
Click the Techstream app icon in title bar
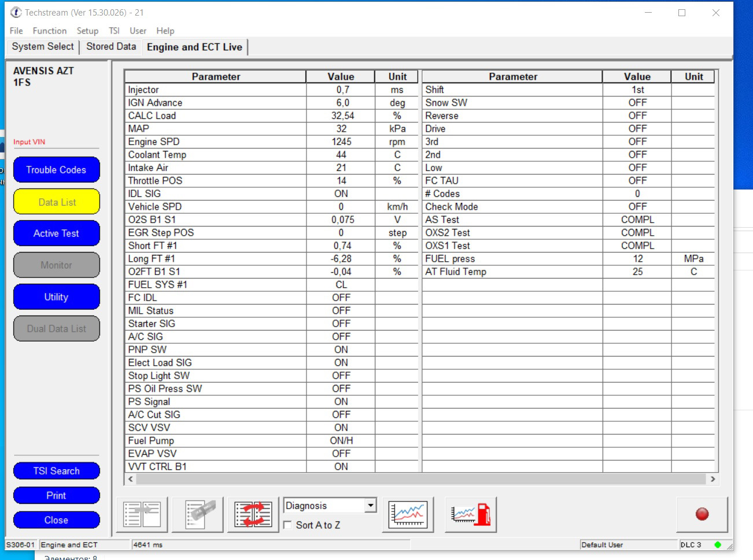click(16, 12)
